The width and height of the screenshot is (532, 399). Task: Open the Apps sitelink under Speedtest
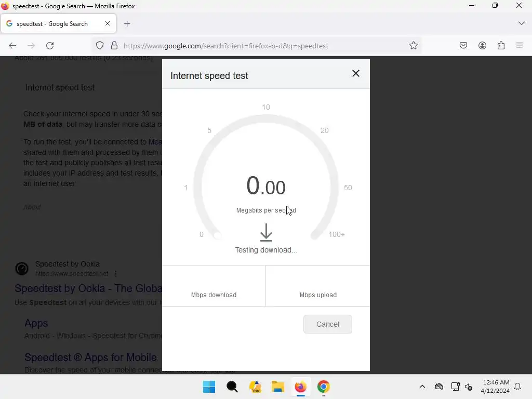click(x=36, y=323)
